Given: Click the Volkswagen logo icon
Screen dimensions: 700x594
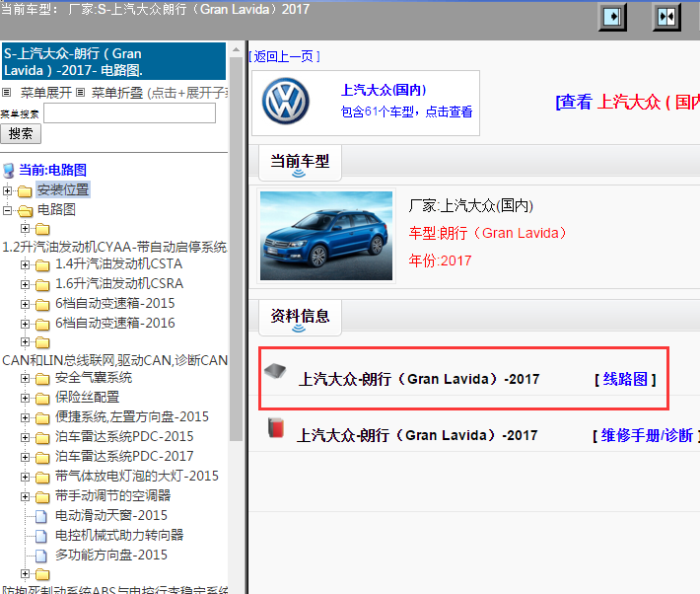Looking at the screenshot, I should pos(285,102).
